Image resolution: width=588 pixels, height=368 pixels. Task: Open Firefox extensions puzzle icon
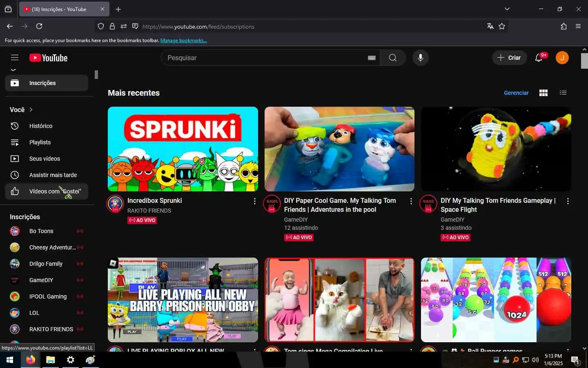pyautogui.click(x=563, y=26)
